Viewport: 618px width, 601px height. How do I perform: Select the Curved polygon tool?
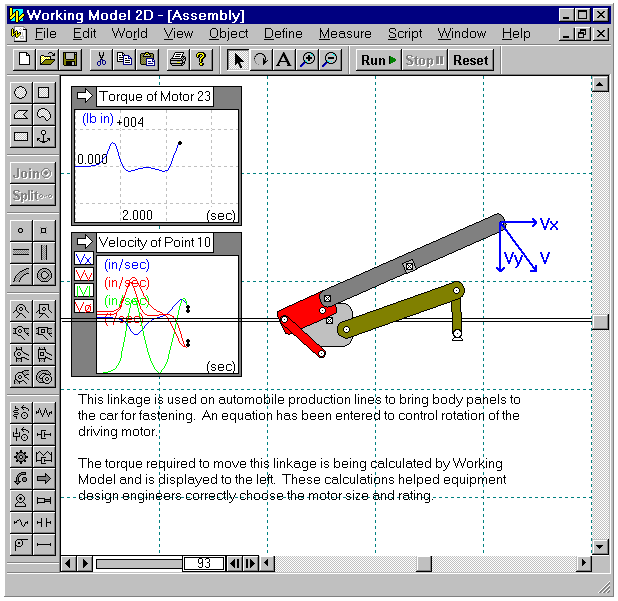pos(44,115)
